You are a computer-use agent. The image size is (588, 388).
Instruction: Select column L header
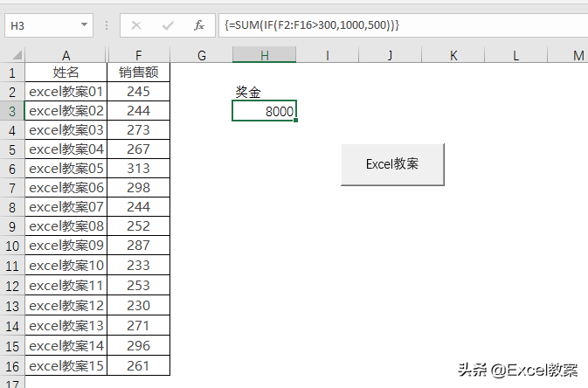516,56
